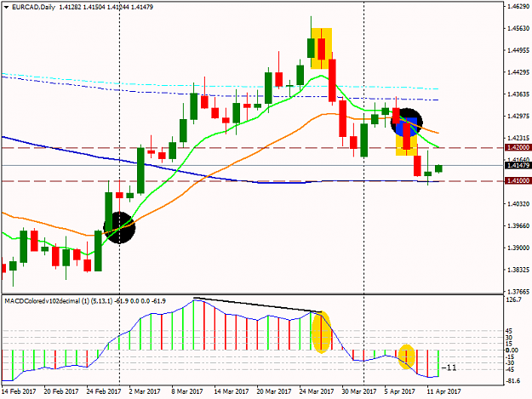532x399 pixels.
Task: Select the 1.38325 price scale label
Action: pyautogui.click(x=518, y=270)
